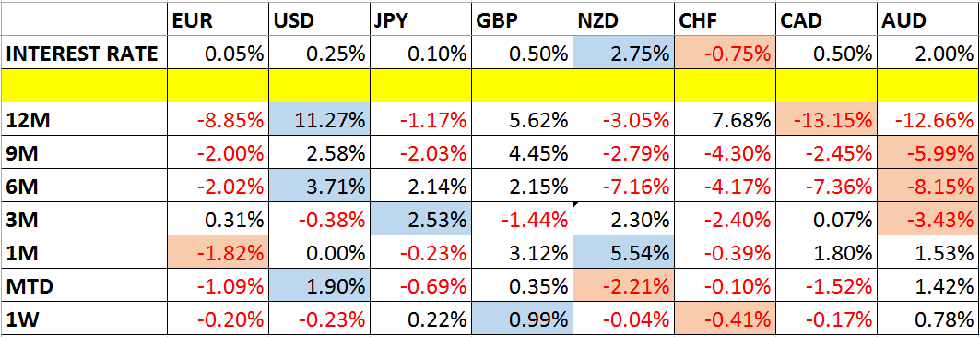Select the INTEREST RATE row label
Viewport: 980px width, 337px height.
(x=85, y=54)
